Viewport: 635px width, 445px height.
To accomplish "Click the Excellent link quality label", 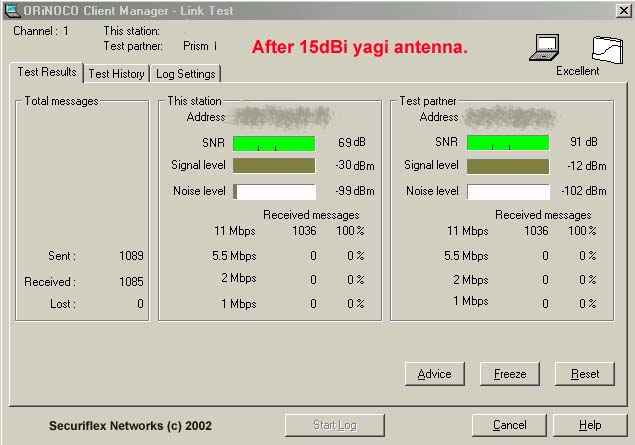I will coord(577,71).
